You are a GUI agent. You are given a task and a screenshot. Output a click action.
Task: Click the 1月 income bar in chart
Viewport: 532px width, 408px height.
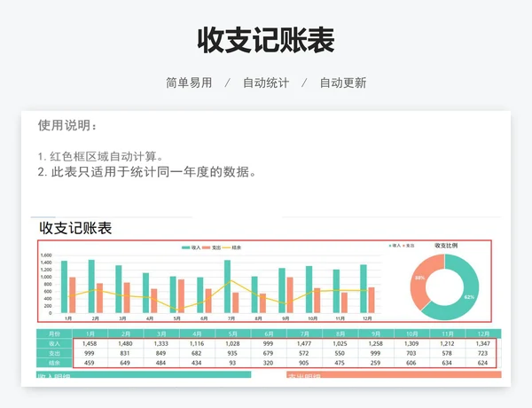pos(64,286)
